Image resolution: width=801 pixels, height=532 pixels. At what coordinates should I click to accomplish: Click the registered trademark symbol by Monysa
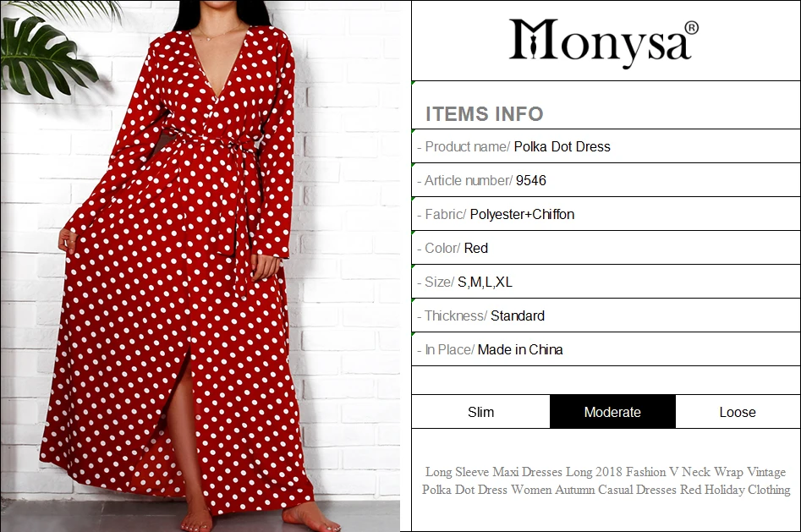[691, 28]
